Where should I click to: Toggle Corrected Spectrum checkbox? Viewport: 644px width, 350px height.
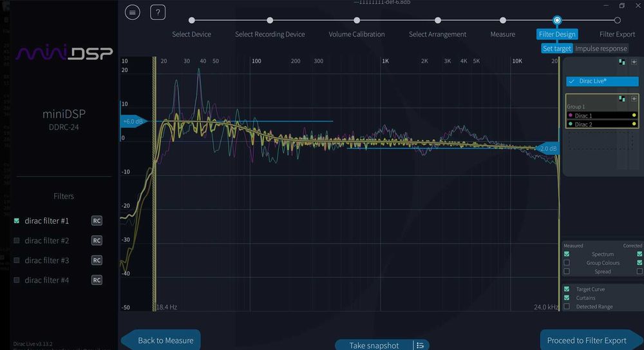tap(639, 254)
